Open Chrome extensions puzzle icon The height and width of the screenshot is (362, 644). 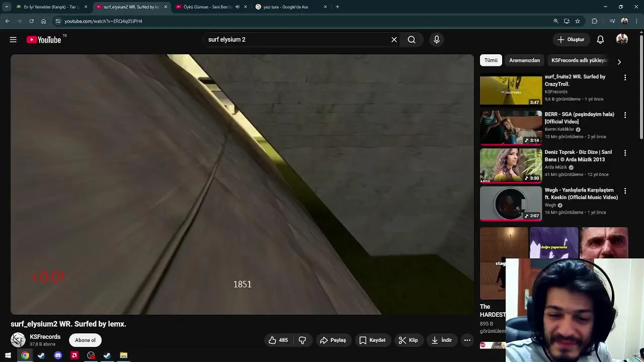(594, 21)
